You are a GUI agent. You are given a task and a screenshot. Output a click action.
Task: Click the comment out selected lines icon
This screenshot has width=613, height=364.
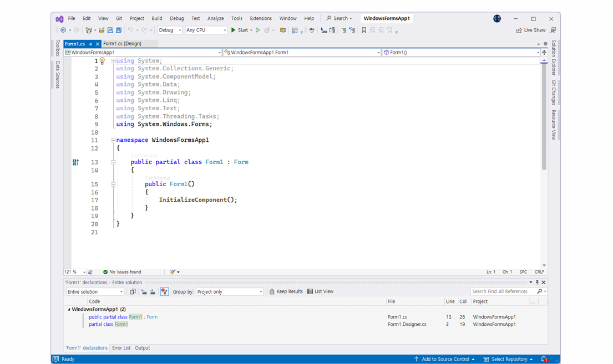tap(343, 30)
